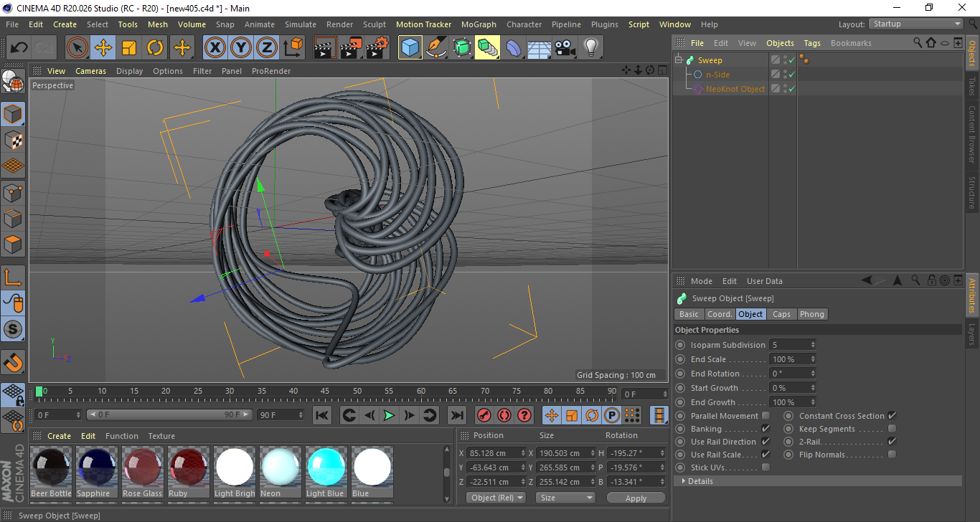Switch to the Phong tab
This screenshot has width=980, height=522.
point(811,314)
